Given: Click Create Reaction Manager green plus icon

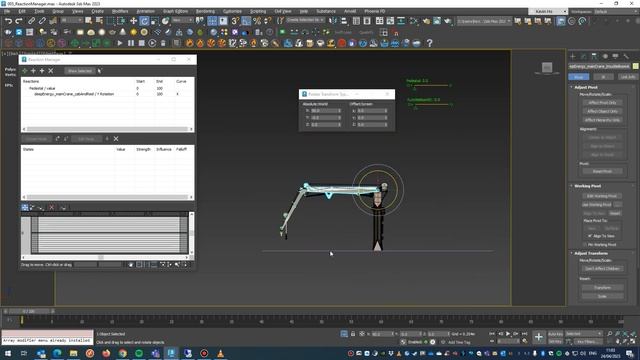Looking at the screenshot, I should coord(25,71).
